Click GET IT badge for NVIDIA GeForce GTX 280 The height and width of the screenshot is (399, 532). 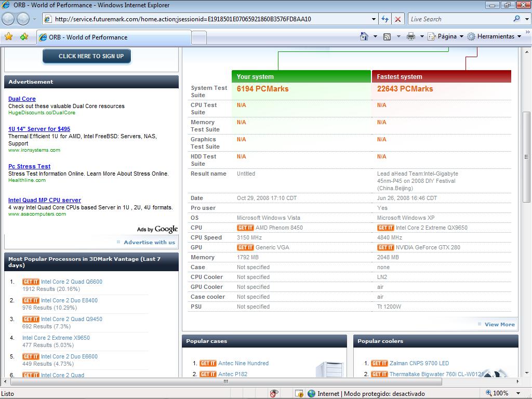385,247
